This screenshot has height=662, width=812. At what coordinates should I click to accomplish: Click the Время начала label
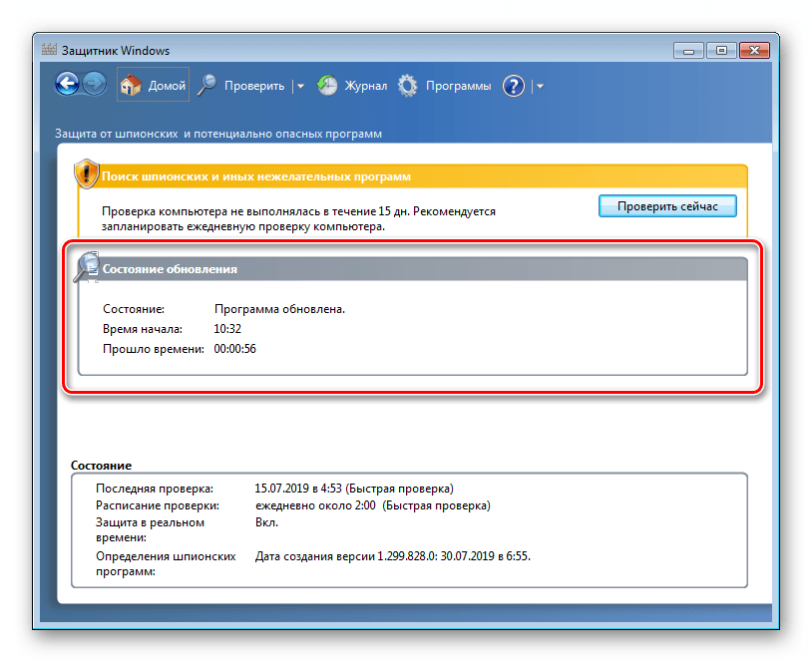143,329
